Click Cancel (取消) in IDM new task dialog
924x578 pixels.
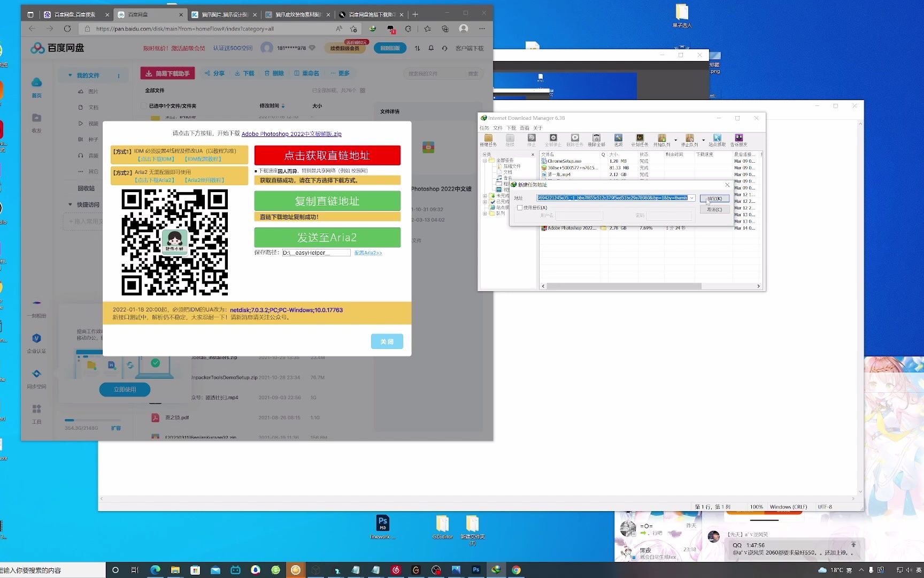click(x=714, y=210)
